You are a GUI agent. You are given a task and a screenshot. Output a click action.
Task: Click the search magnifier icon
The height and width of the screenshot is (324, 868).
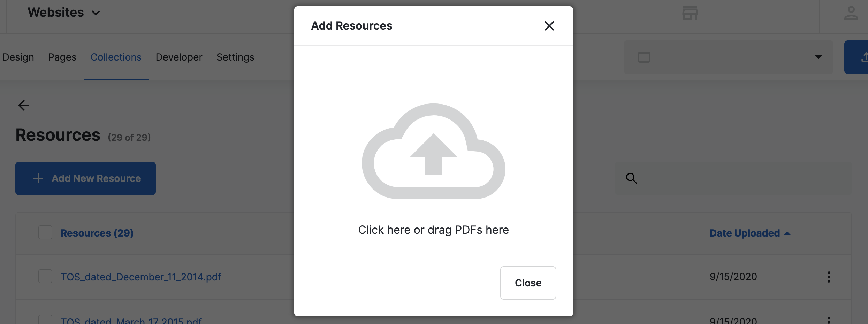click(631, 178)
